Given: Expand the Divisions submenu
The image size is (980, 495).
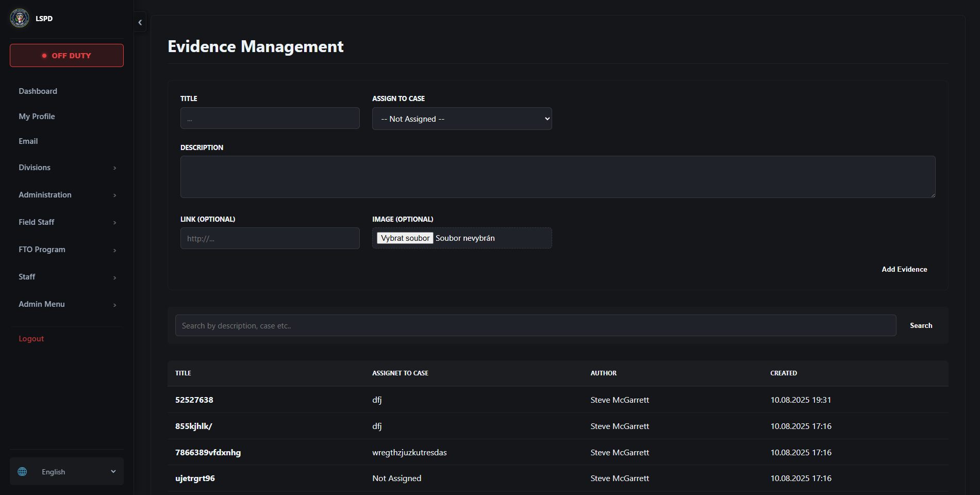Looking at the screenshot, I should click(x=67, y=168).
